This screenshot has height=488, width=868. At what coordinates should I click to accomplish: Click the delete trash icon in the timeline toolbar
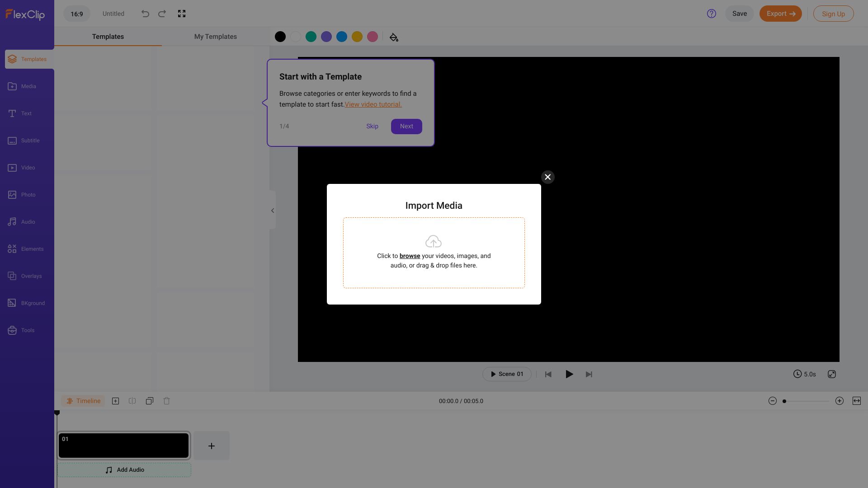[x=166, y=401]
